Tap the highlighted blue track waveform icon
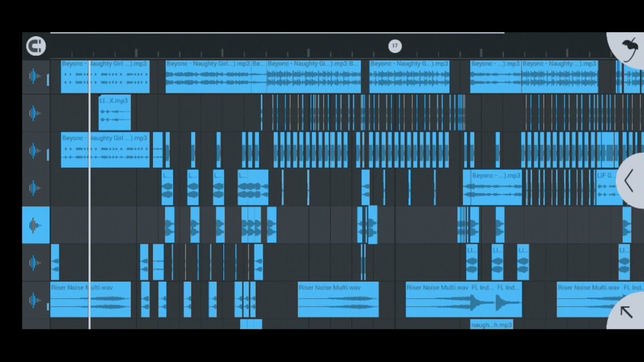The image size is (644, 362). (35, 225)
